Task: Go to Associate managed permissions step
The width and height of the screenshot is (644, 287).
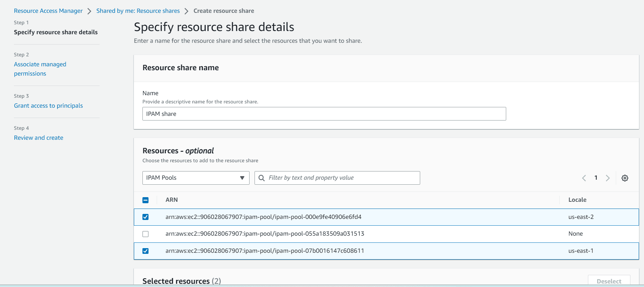Action: [x=40, y=69]
